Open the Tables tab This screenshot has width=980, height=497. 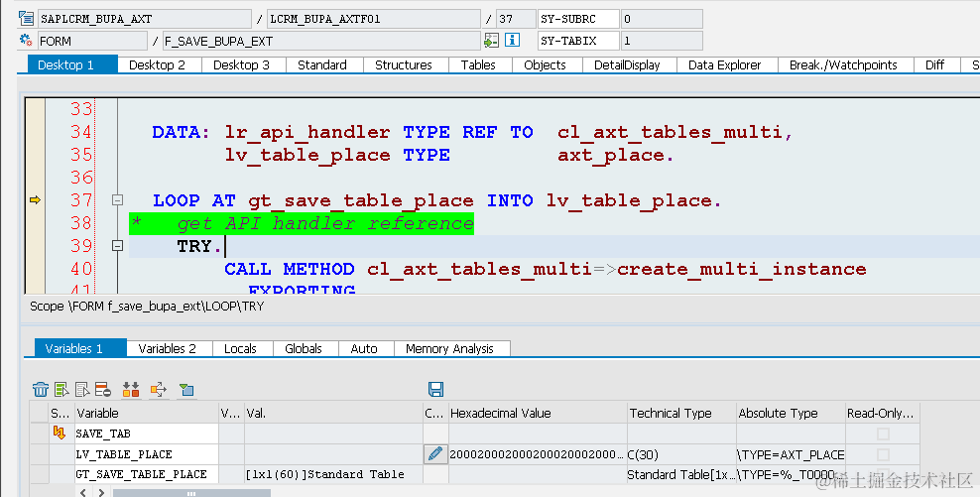pyautogui.click(x=478, y=65)
